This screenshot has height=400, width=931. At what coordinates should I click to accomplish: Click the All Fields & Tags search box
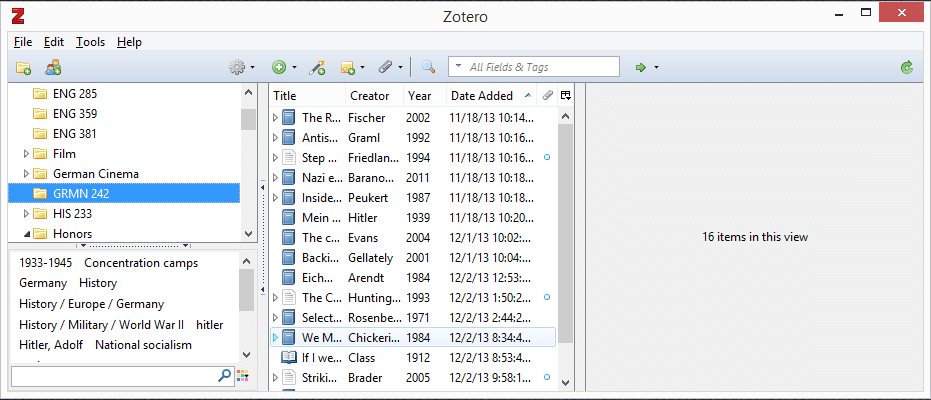coord(540,67)
